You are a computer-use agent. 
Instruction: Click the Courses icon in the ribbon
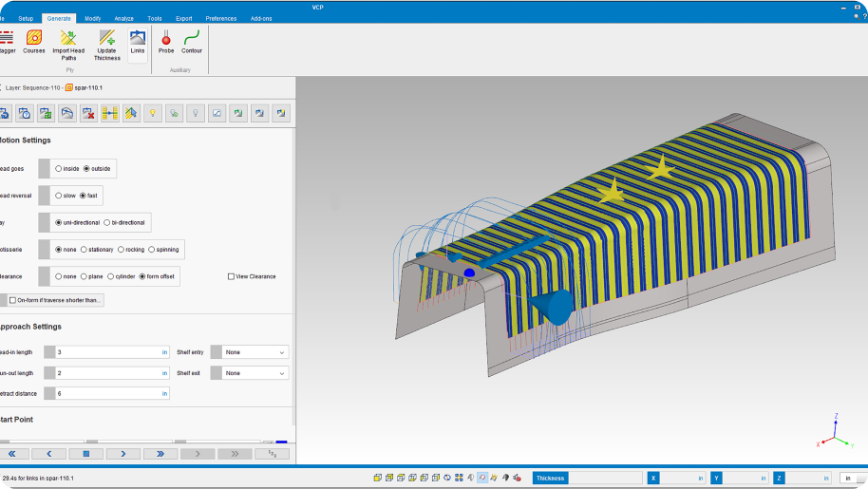(x=34, y=42)
